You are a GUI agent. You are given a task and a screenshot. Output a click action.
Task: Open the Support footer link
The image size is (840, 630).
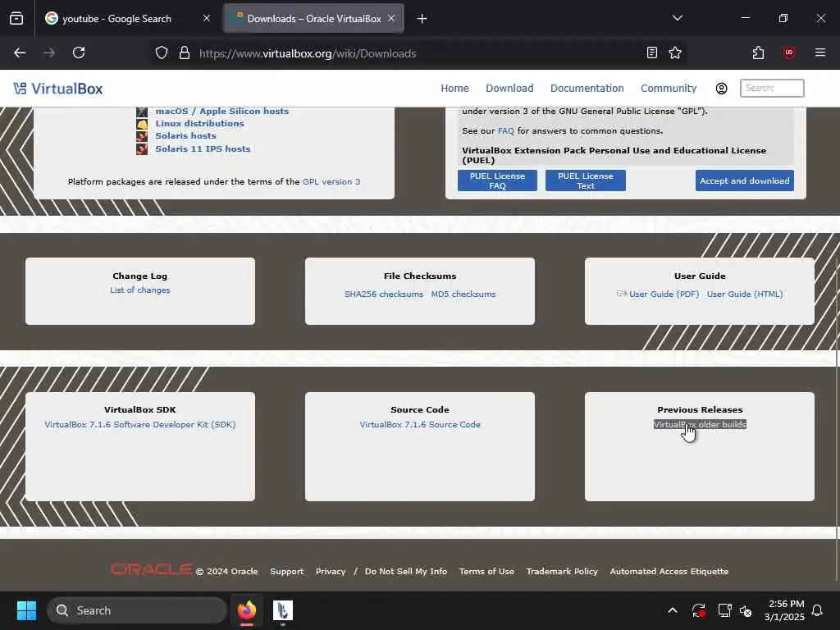click(286, 571)
